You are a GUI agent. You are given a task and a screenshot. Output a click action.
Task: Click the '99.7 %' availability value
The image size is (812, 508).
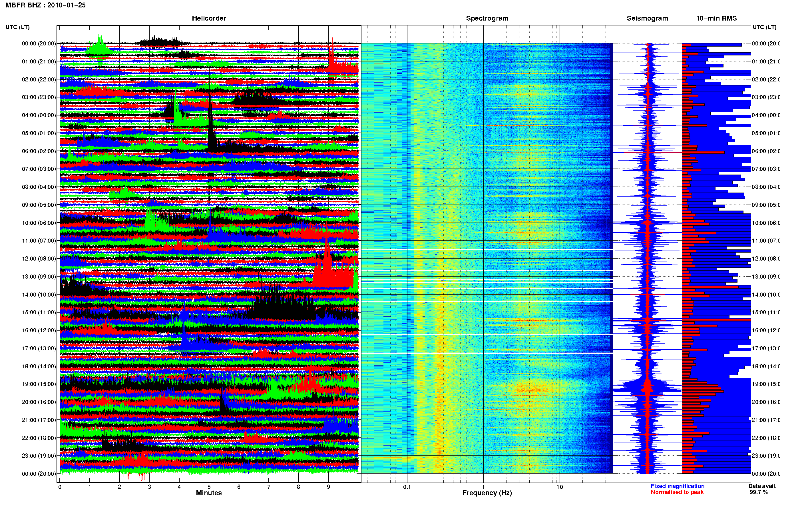[759, 492]
